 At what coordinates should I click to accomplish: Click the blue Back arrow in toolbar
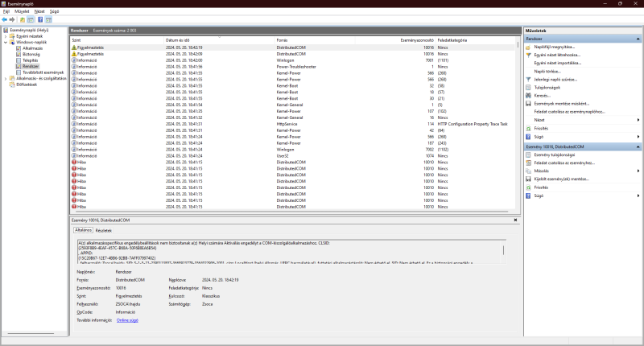point(5,19)
